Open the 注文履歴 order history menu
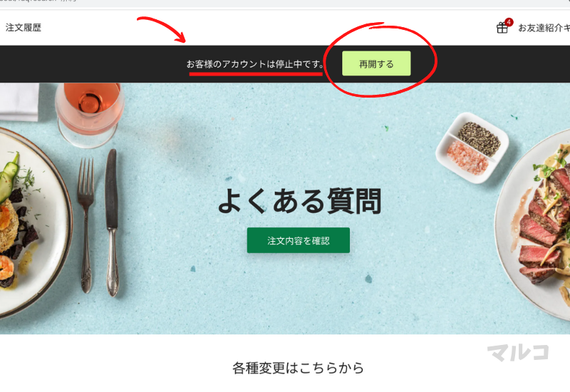 pos(24,28)
